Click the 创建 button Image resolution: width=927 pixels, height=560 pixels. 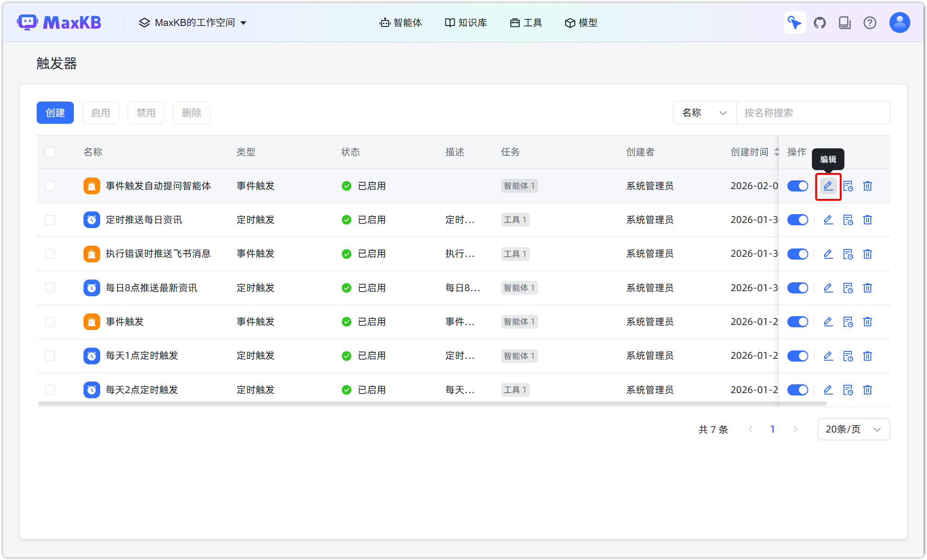point(55,112)
